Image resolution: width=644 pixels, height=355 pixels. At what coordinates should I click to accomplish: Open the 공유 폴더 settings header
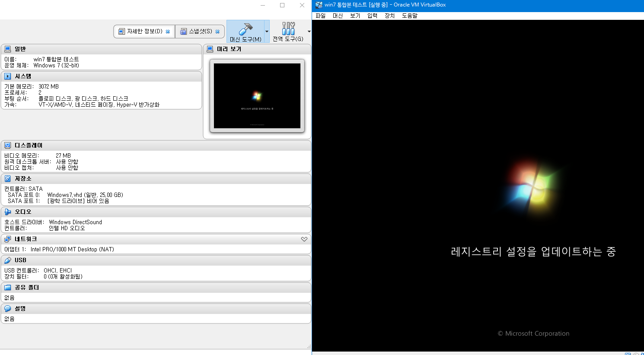pos(27,287)
